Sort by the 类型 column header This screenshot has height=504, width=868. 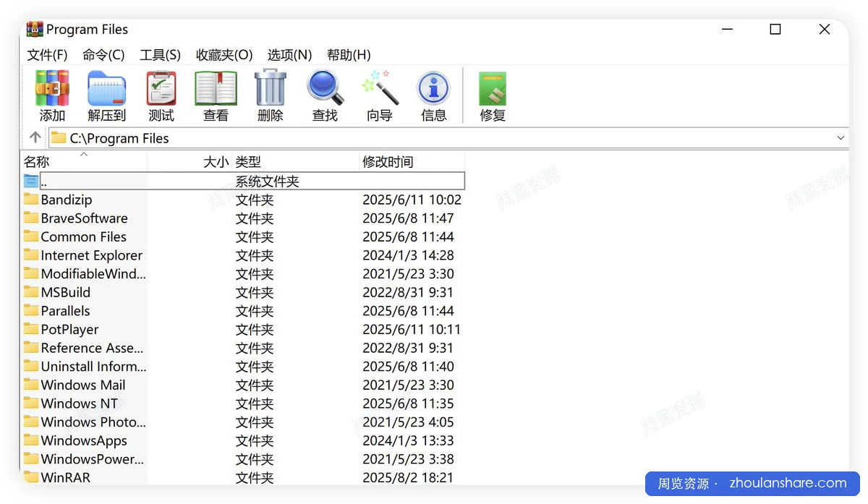[x=296, y=162]
